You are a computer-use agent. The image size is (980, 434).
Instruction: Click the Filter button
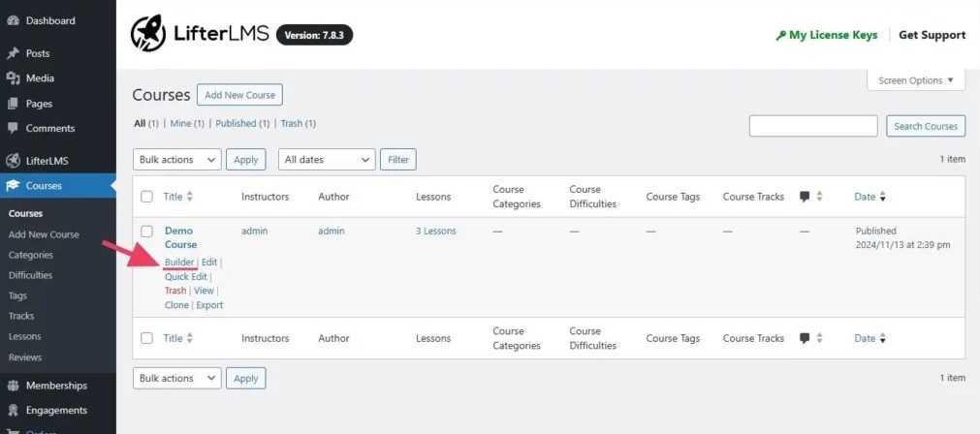[398, 159]
